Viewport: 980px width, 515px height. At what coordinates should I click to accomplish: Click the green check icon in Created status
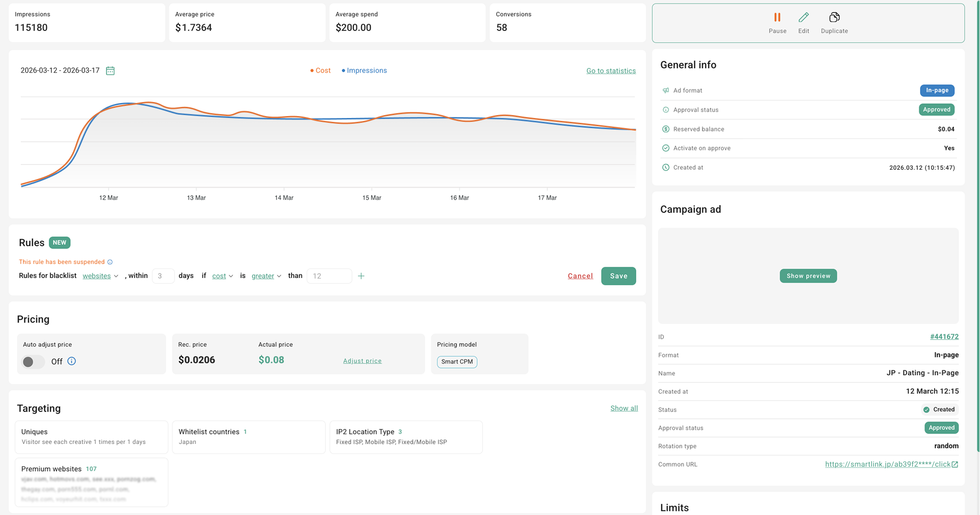926,410
